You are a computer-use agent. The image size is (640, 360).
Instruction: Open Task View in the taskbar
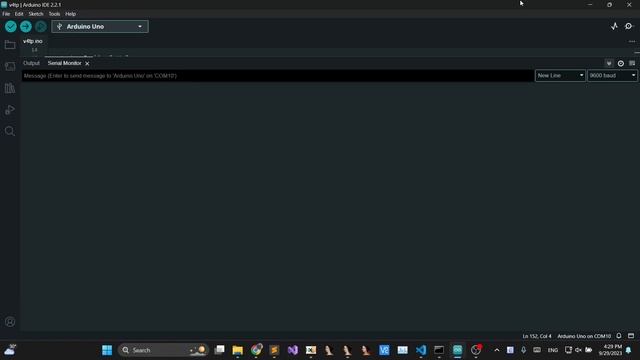point(220,350)
